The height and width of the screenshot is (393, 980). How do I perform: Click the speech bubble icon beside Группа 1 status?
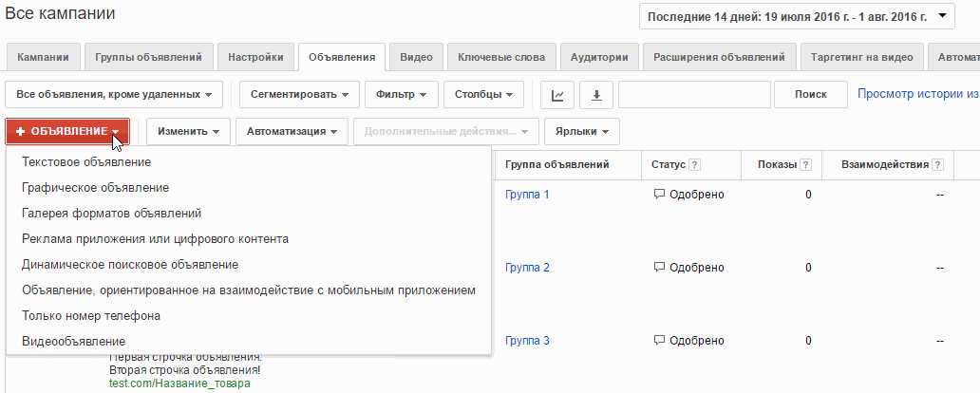[x=659, y=195]
